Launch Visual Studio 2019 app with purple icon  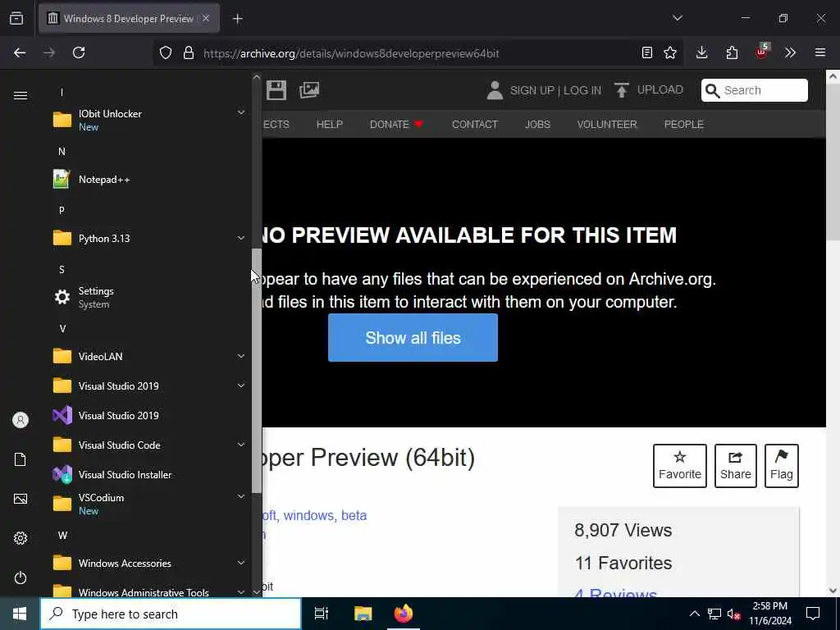[x=149, y=416]
